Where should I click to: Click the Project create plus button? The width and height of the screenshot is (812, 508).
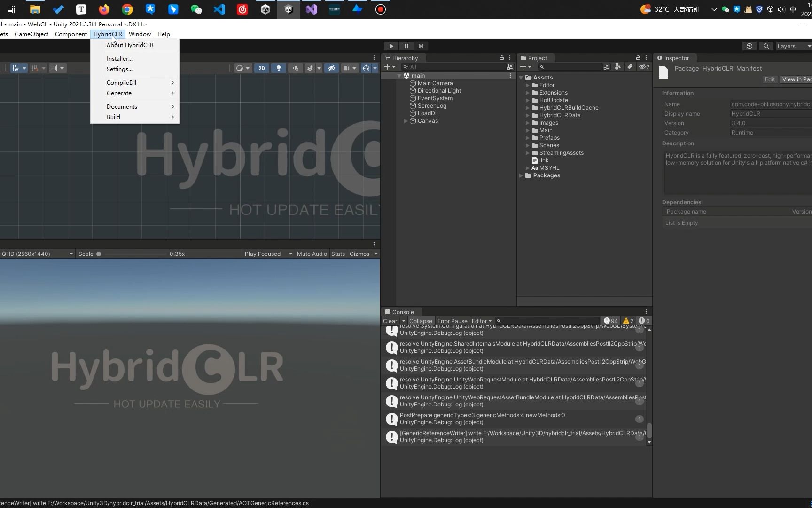click(x=525, y=67)
